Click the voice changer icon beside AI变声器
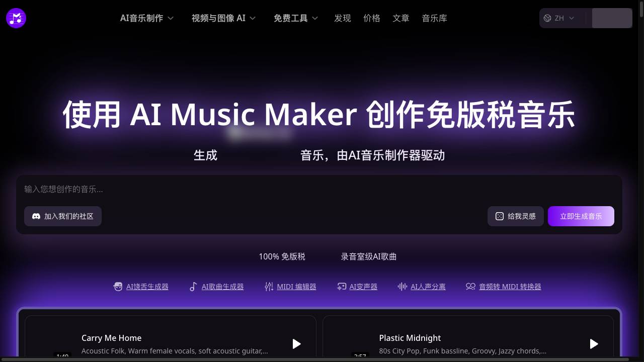 pyautogui.click(x=342, y=287)
